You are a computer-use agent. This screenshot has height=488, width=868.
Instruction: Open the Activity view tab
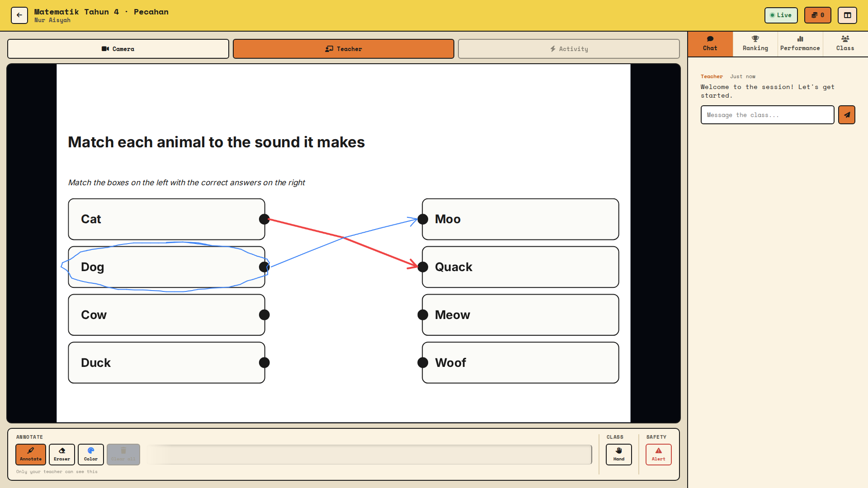click(x=569, y=49)
